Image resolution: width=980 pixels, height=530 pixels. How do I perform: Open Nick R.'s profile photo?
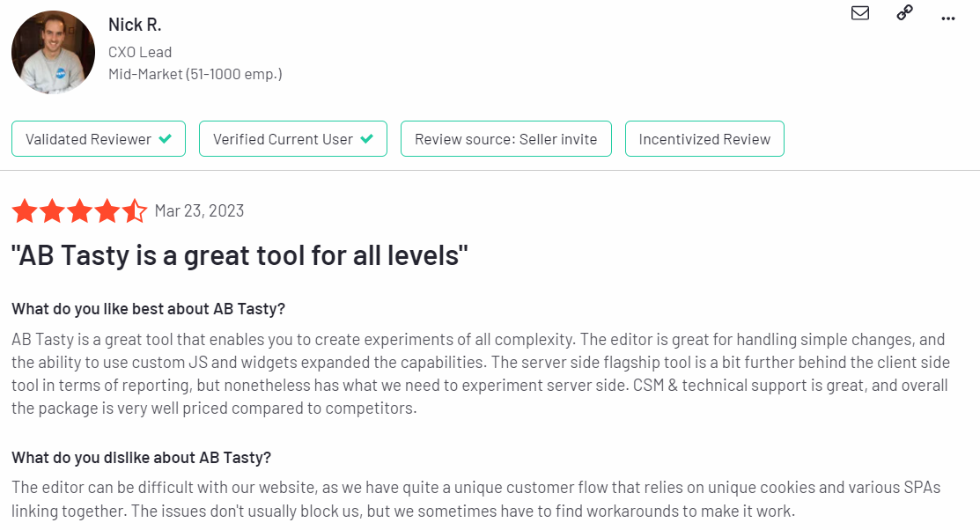[x=53, y=52]
